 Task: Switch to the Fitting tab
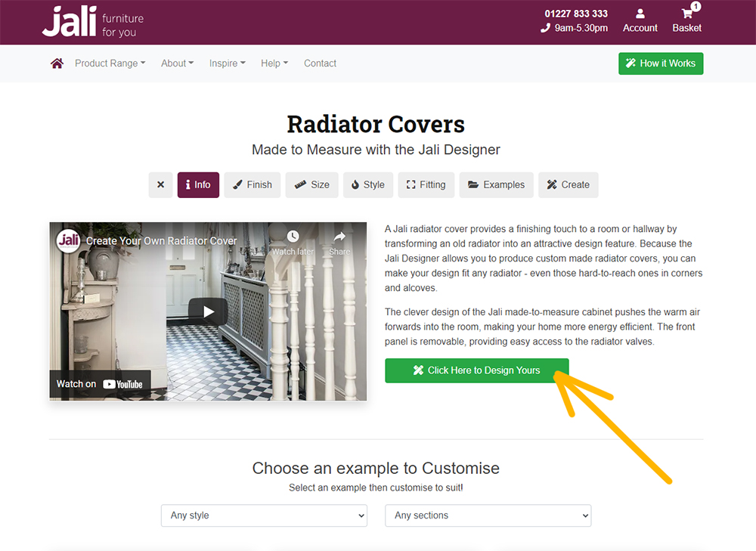(426, 184)
